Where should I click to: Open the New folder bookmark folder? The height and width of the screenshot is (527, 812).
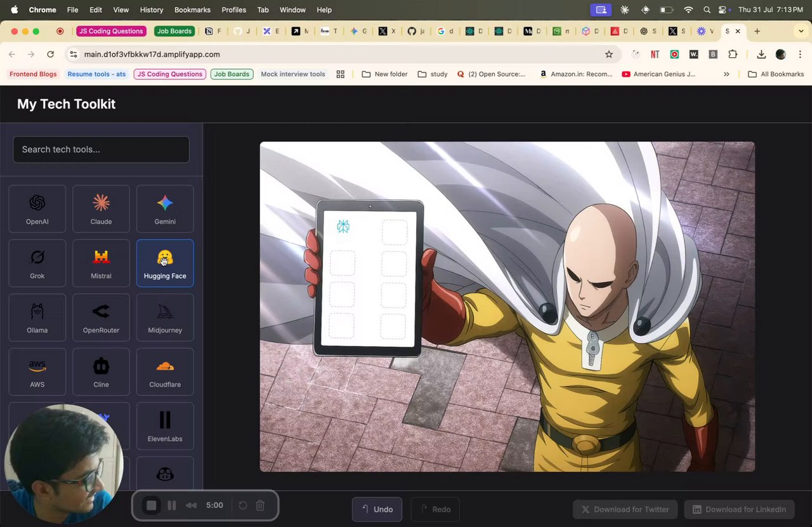coord(384,74)
